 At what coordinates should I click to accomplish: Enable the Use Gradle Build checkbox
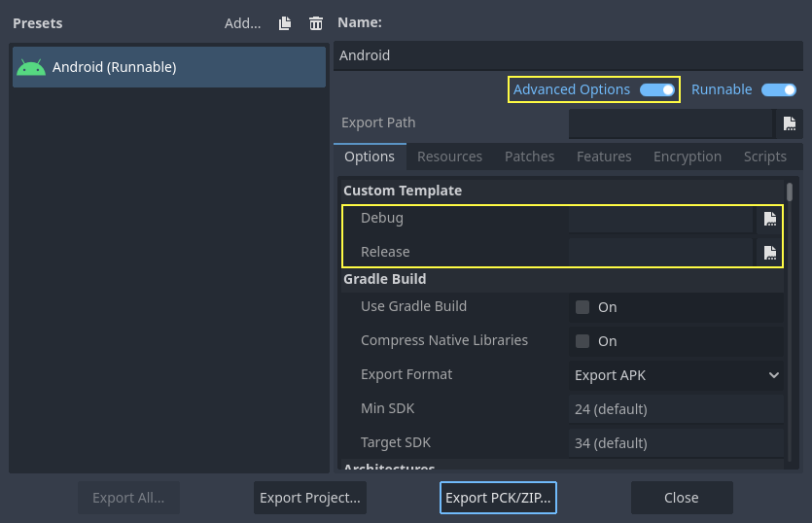583,307
